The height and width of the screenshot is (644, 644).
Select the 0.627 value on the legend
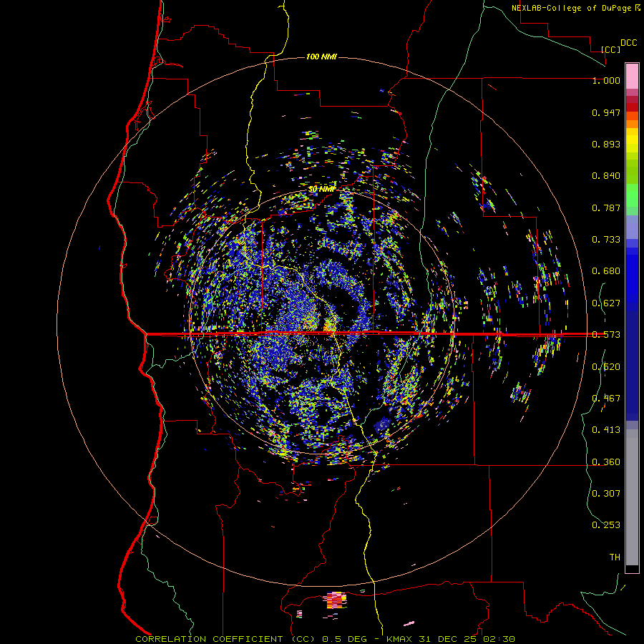[606, 303]
